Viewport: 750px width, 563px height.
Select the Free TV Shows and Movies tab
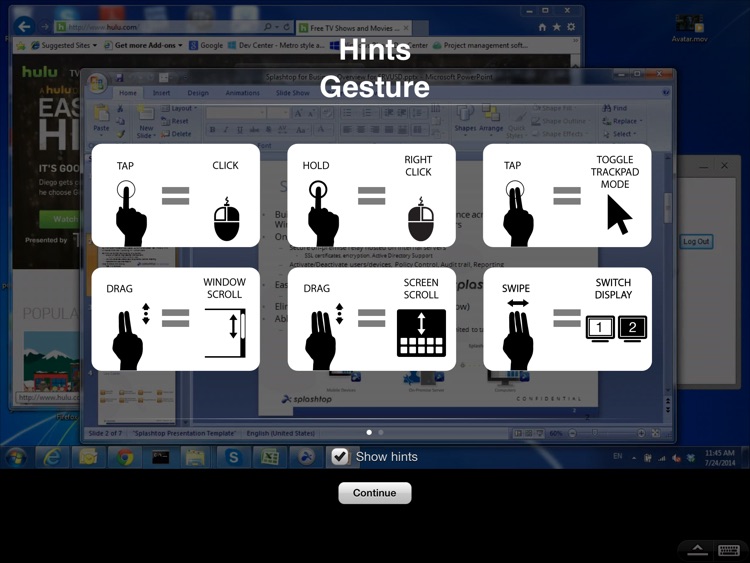[x=353, y=28]
